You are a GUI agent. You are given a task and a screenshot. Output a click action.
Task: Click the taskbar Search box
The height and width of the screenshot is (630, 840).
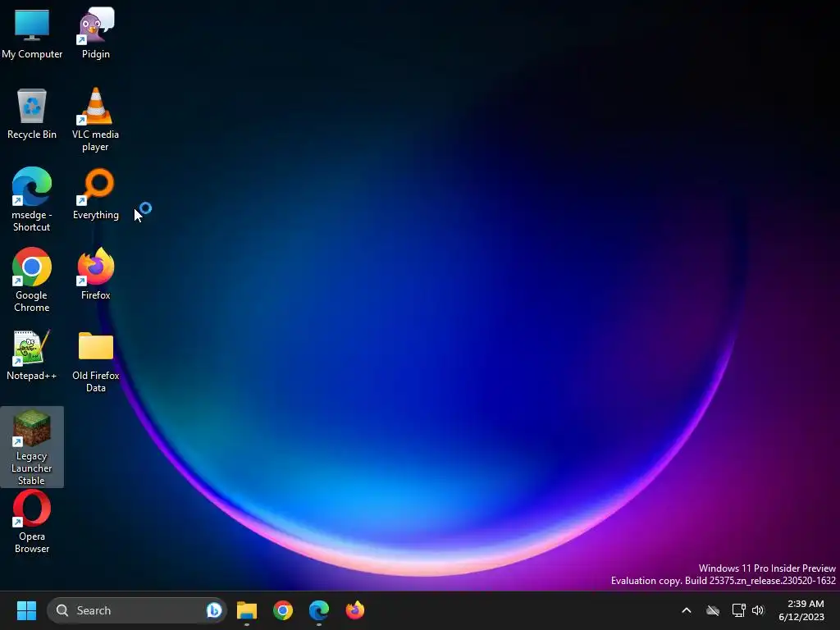[x=137, y=610]
